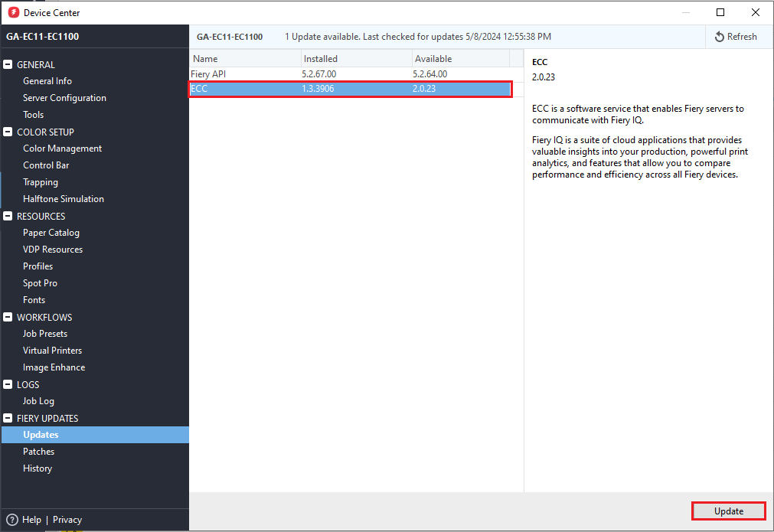Viewport: 774px width, 532px height.
Task: Collapse the LOGS section
Action: (x=8, y=385)
